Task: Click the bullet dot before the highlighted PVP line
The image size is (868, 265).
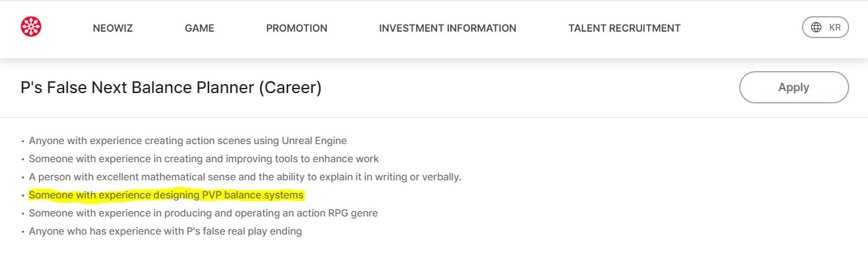Action: 23,196
